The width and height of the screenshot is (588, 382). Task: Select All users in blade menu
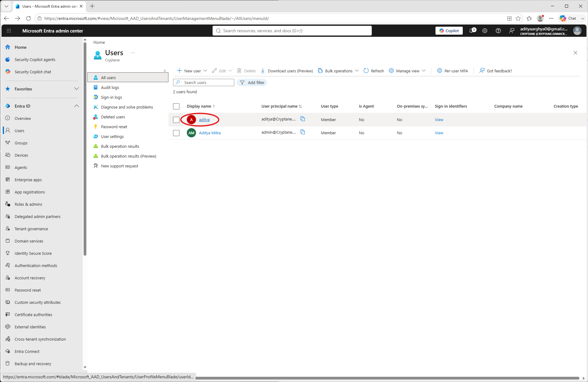(128, 78)
